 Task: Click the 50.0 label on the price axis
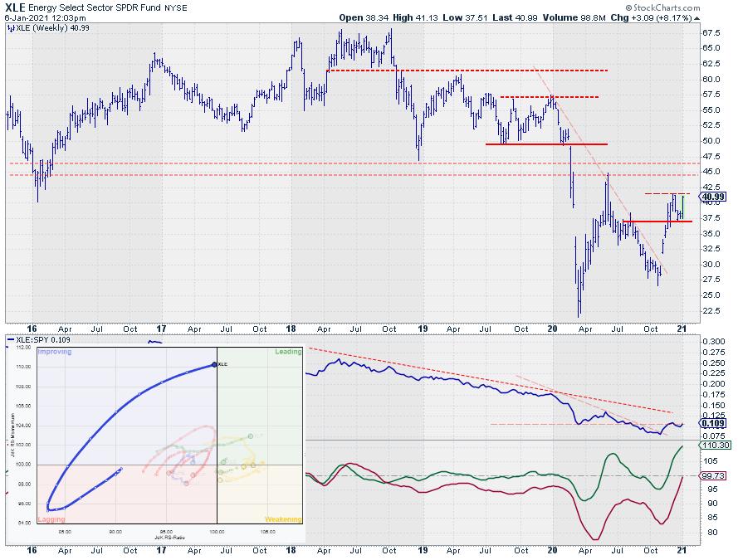711,140
